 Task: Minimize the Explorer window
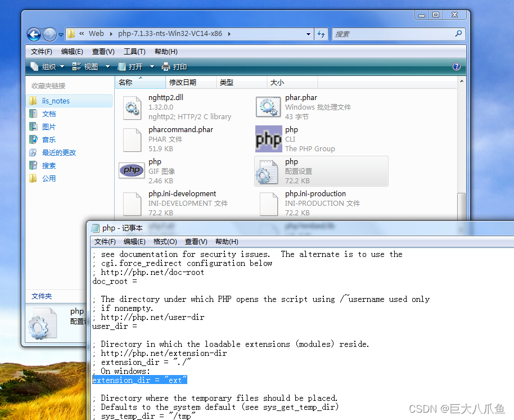[422, 15]
